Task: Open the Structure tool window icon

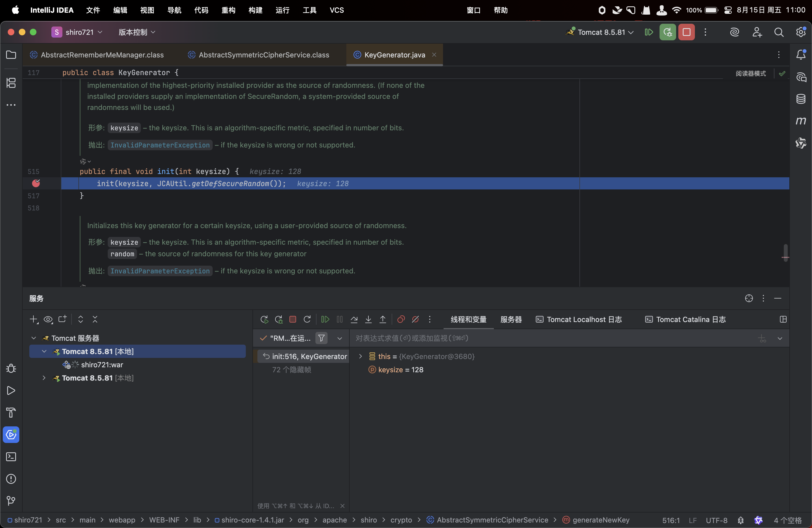Action: (11, 83)
